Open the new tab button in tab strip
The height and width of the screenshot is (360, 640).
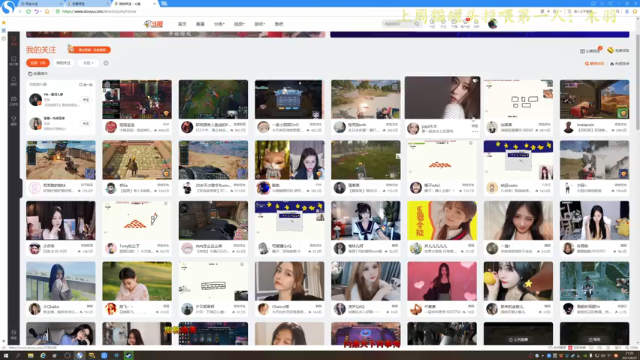(x=164, y=3)
